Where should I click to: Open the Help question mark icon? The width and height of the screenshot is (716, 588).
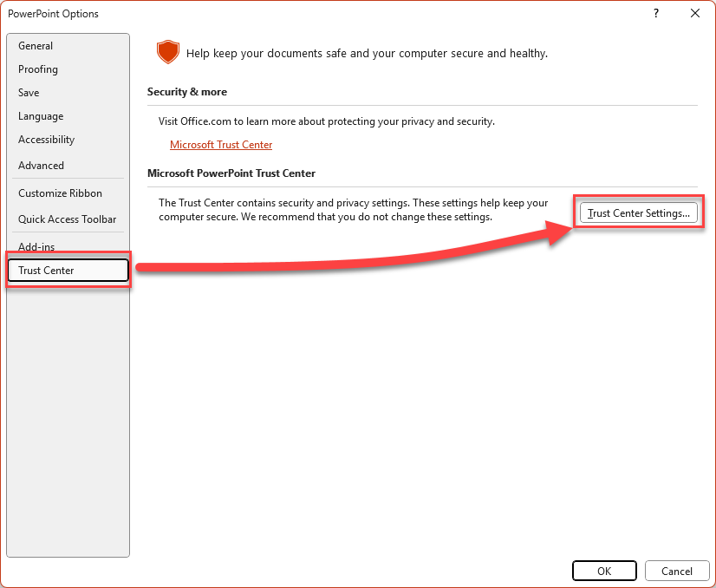[655, 14]
